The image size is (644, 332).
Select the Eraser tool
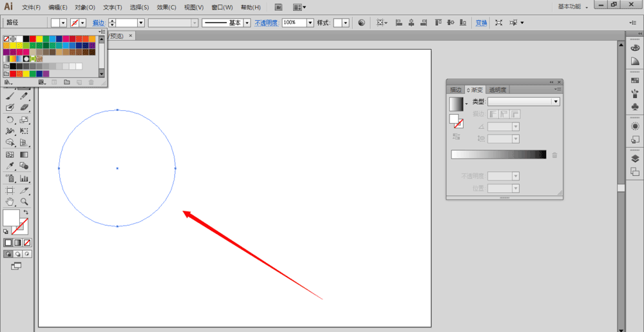point(24,107)
